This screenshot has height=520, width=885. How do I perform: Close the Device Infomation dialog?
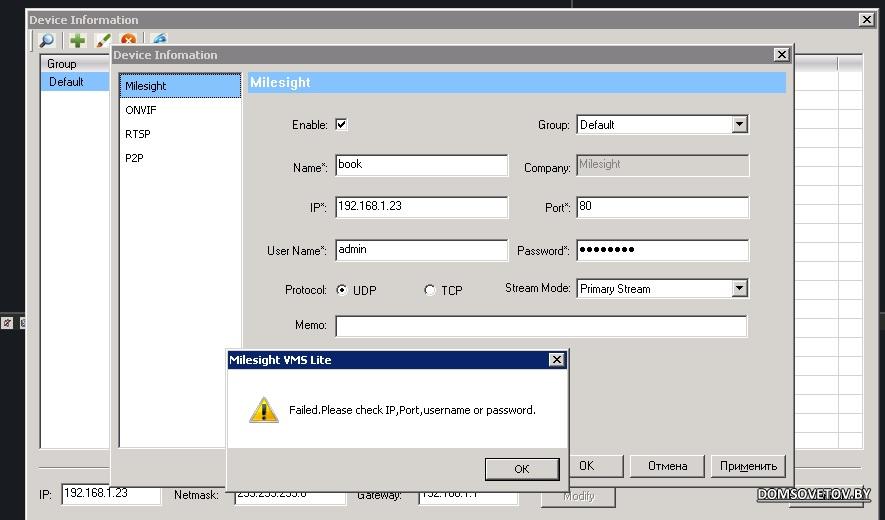781,55
